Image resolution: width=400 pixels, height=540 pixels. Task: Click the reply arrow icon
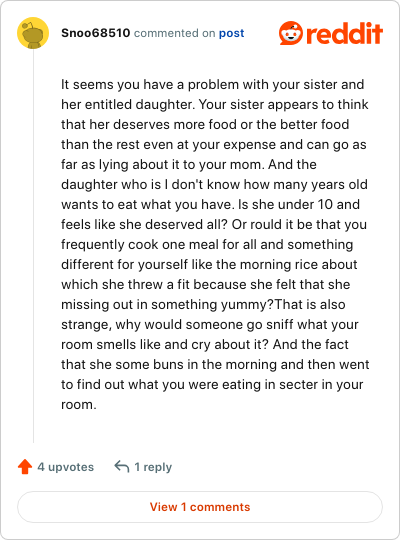point(122,467)
